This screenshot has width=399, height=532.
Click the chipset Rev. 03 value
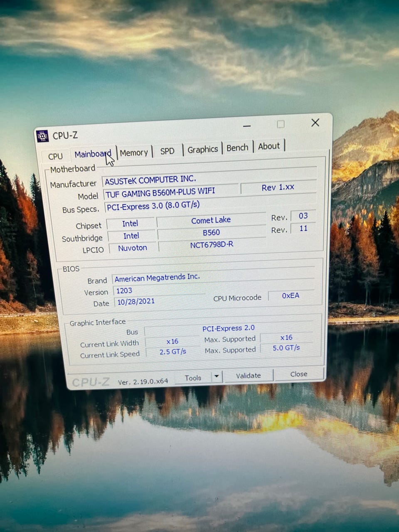[x=303, y=216]
